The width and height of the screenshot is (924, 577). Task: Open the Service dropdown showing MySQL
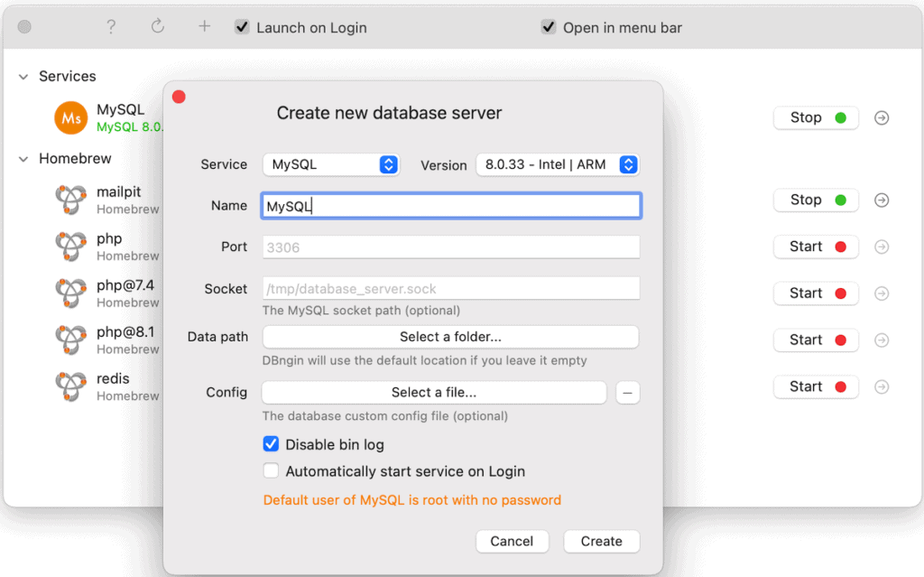[x=331, y=164]
